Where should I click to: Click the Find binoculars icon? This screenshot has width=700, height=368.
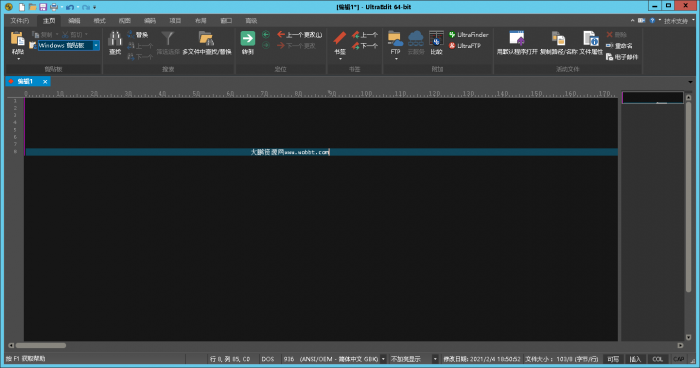point(115,38)
